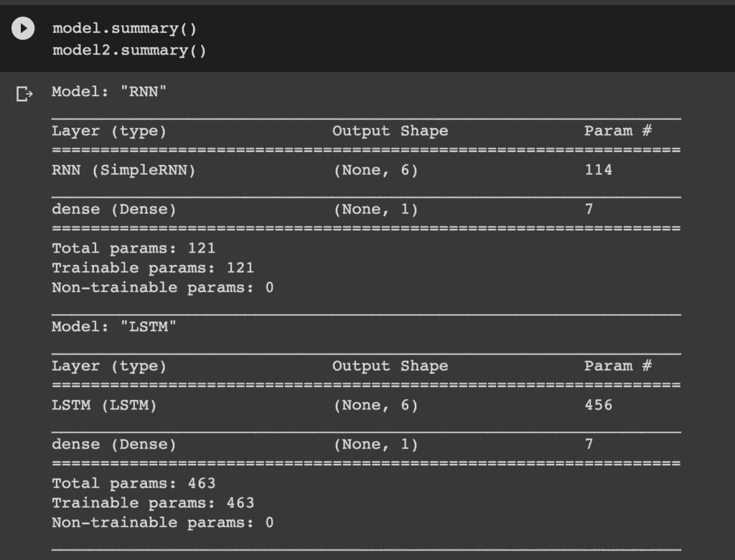Click the 456 param count value

point(598,405)
